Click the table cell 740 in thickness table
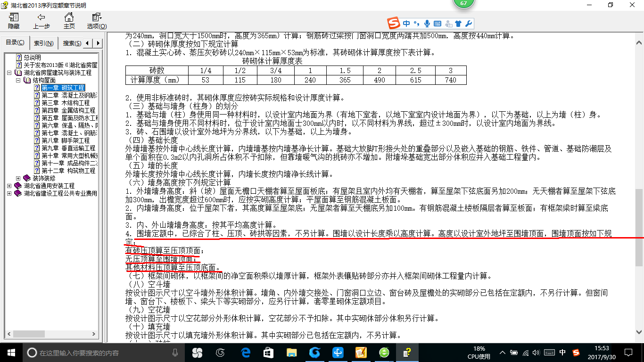This screenshot has height=362, width=644. tap(451, 80)
